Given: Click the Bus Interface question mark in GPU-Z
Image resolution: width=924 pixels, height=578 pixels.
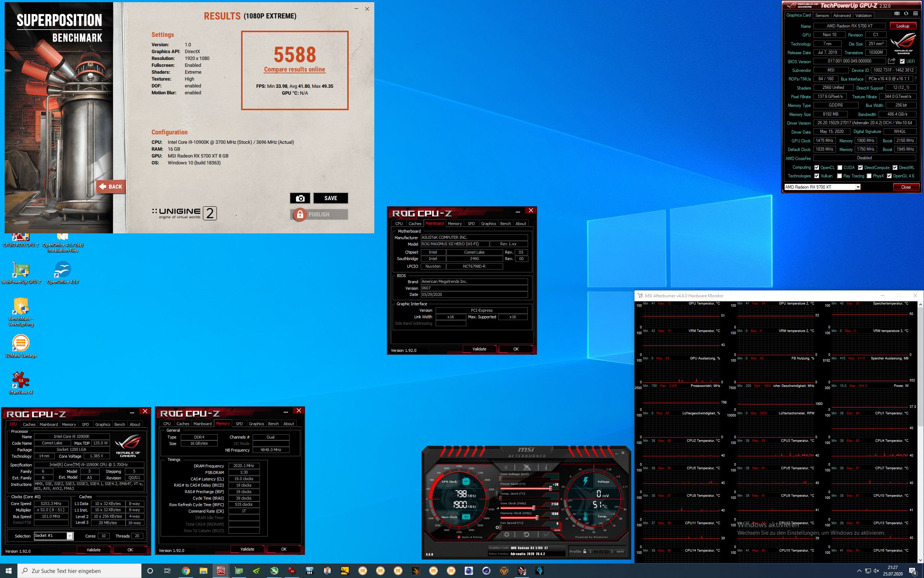Looking at the screenshot, I should 916,79.
